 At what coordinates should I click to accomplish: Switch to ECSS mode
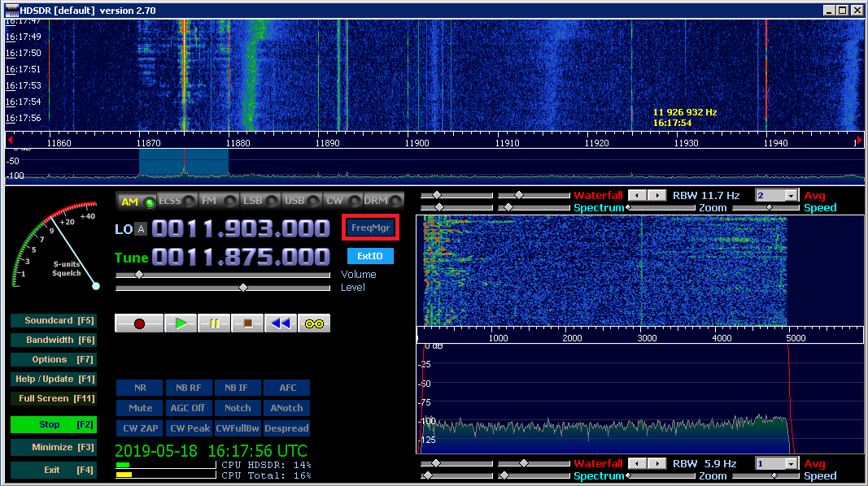(x=177, y=202)
